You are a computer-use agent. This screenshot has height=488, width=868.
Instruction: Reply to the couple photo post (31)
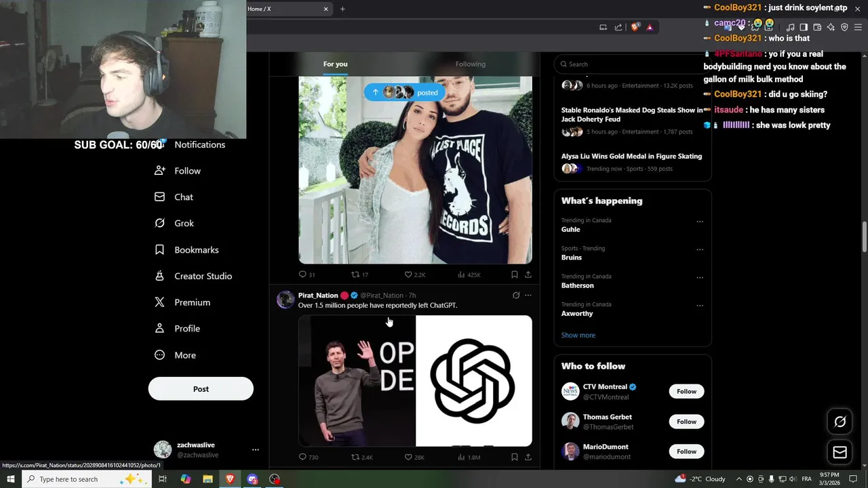point(307,274)
